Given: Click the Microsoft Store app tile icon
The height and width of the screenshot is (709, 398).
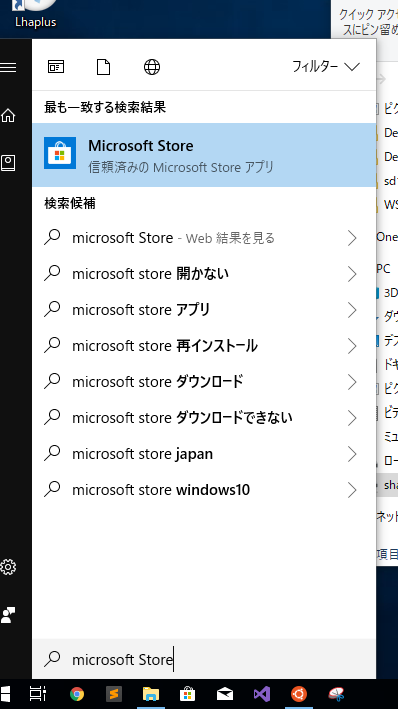Looking at the screenshot, I should [60, 153].
